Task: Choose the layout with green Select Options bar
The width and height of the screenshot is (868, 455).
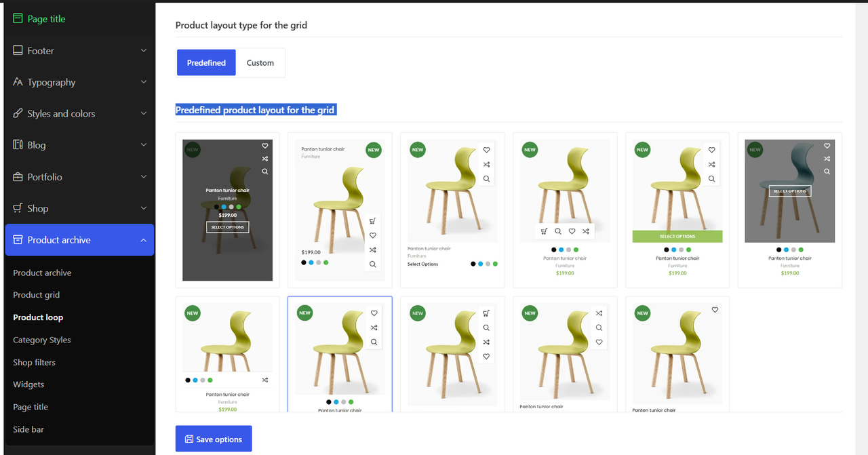Action: [x=677, y=210]
